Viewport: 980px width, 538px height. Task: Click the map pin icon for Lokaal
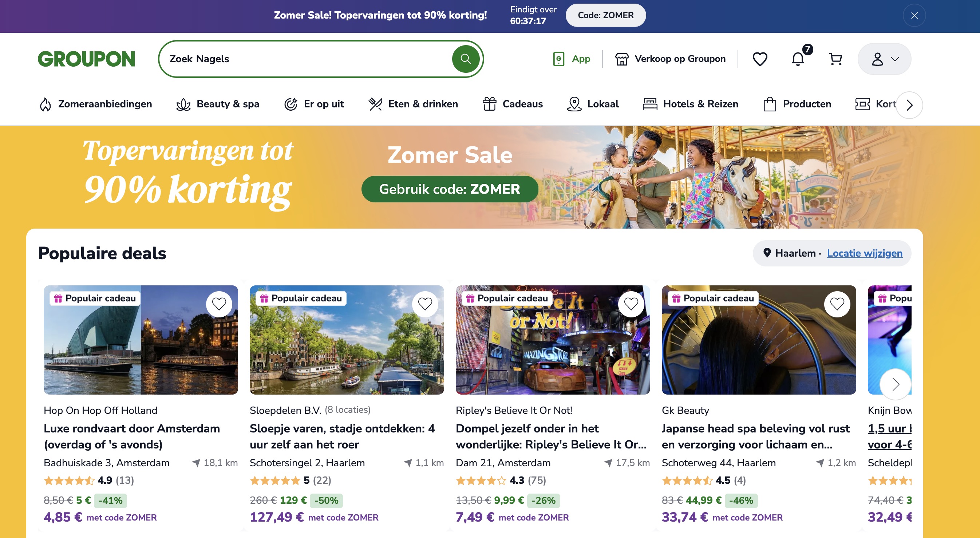[x=574, y=104]
